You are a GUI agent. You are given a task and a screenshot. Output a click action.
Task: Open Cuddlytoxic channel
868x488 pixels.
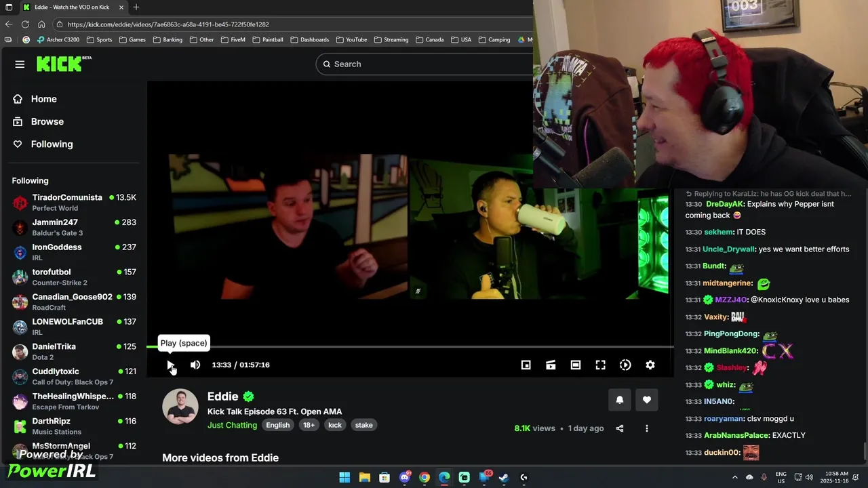click(x=74, y=376)
